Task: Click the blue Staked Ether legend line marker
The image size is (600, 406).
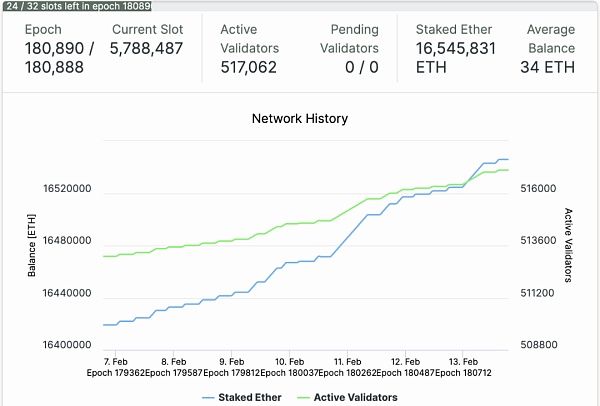Action: (x=207, y=397)
